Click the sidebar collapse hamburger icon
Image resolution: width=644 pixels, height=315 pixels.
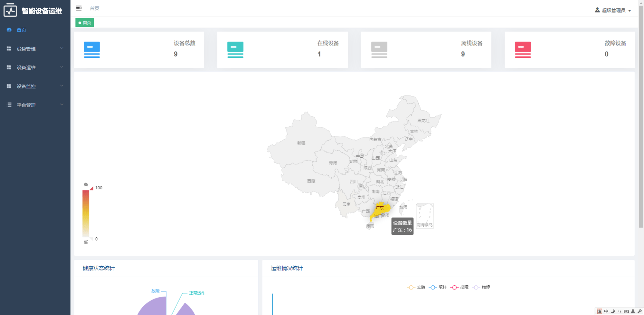[79, 8]
